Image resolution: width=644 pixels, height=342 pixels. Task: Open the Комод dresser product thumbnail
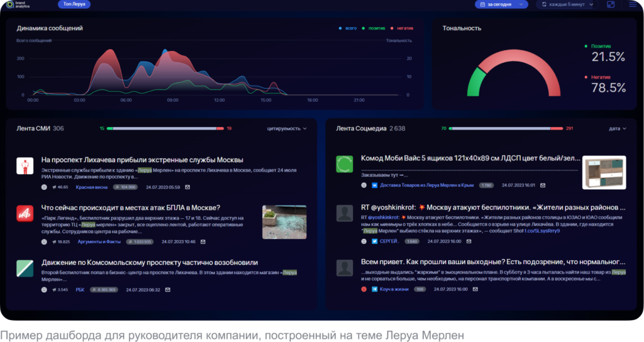(604, 172)
